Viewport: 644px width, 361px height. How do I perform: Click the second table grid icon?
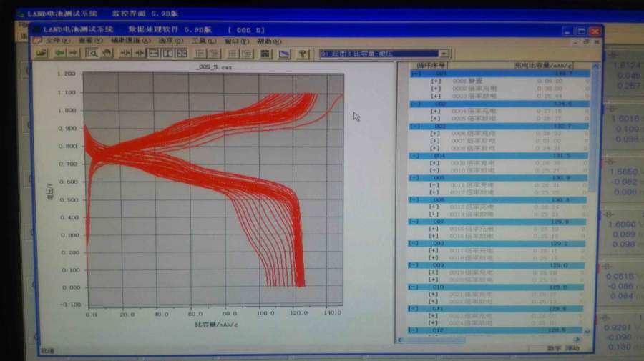pyautogui.click(x=246, y=54)
